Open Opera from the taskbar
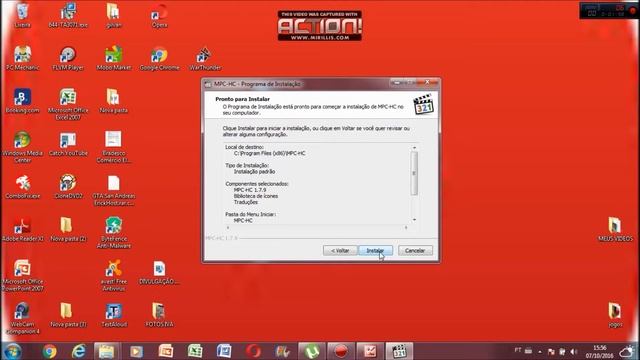 pos(253,351)
